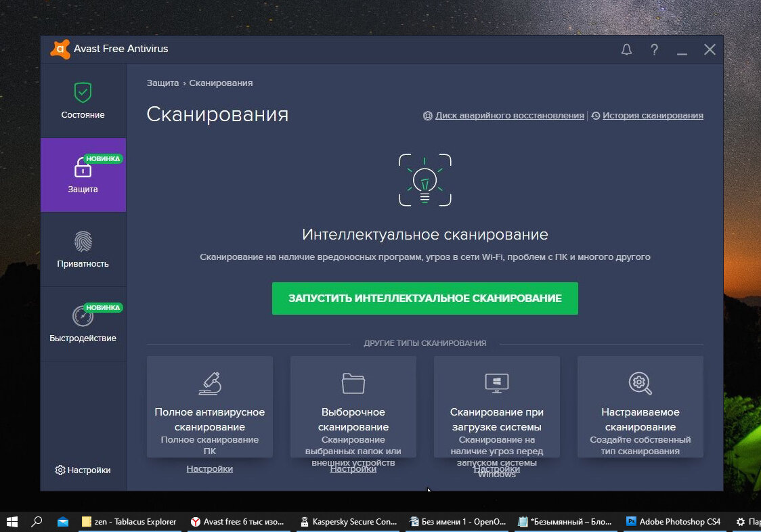This screenshot has height=532, width=761.
Task: Open Настройки under full virus scan
Action: pos(210,469)
